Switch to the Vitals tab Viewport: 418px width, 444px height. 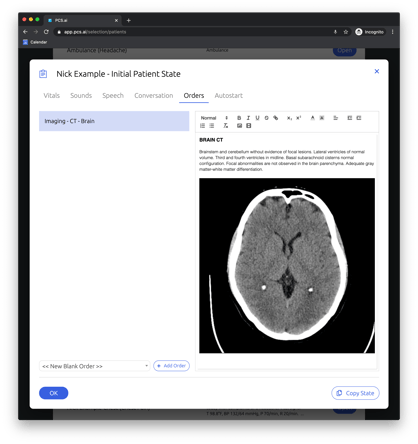point(52,96)
